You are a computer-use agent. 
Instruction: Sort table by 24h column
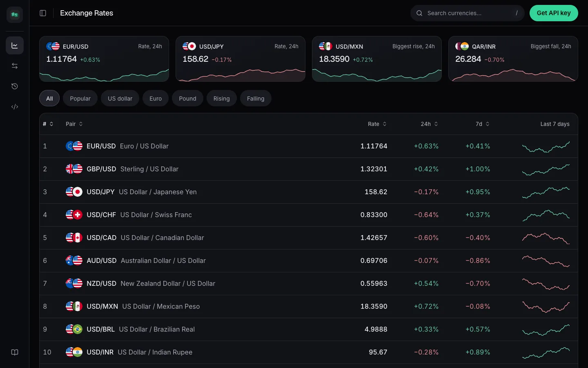[x=430, y=124]
